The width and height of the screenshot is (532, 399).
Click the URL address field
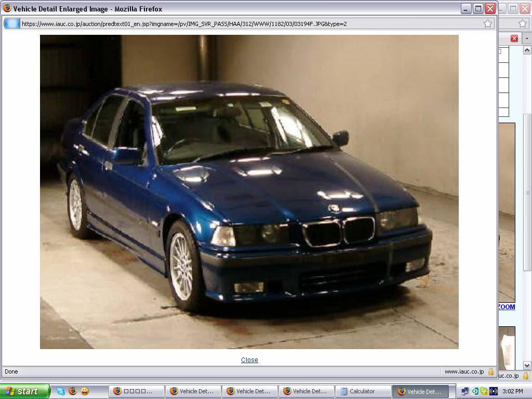pos(249,23)
